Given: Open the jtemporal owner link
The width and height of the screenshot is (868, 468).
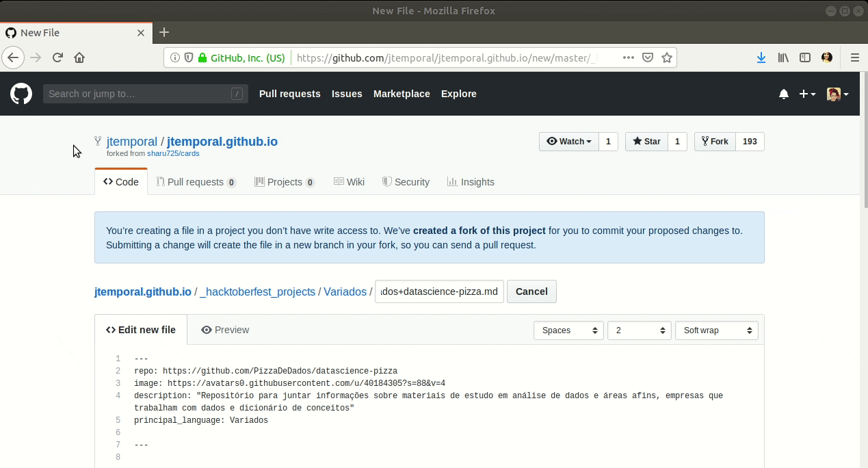Looking at the screenshot, I should [x=132, y=142].
